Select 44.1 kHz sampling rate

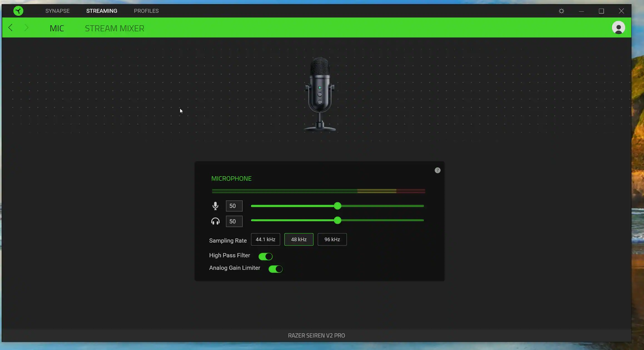[265, 240]
